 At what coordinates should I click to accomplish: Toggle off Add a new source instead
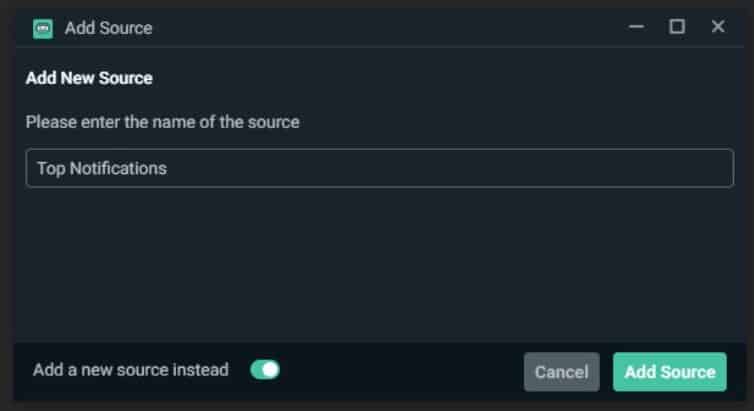coord(265,370)
